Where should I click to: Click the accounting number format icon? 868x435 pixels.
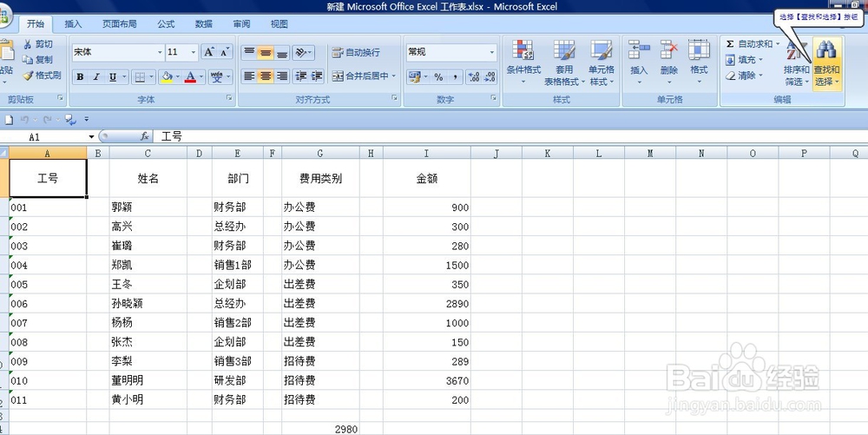pos(415,77)
